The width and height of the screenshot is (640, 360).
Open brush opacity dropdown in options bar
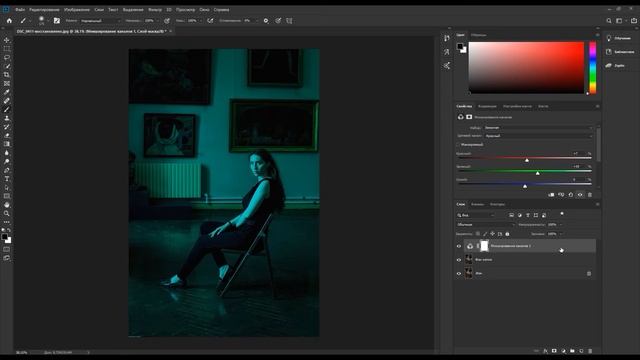(159, 20)
